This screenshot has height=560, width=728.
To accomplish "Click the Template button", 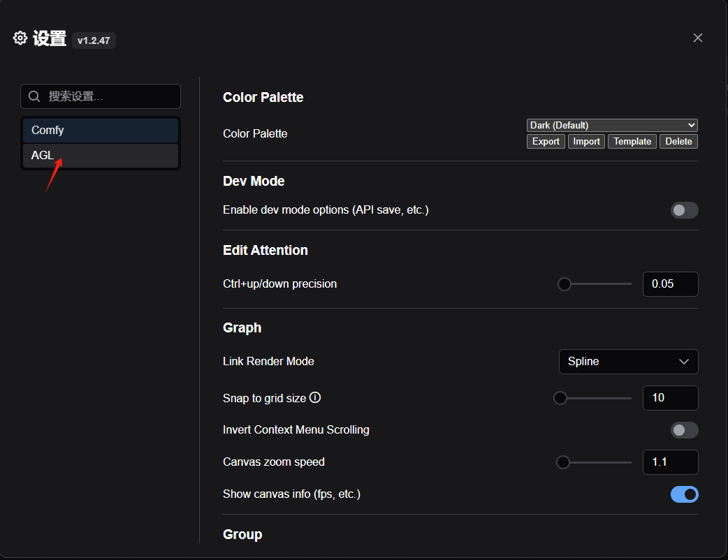I will (x=632, y=142).
